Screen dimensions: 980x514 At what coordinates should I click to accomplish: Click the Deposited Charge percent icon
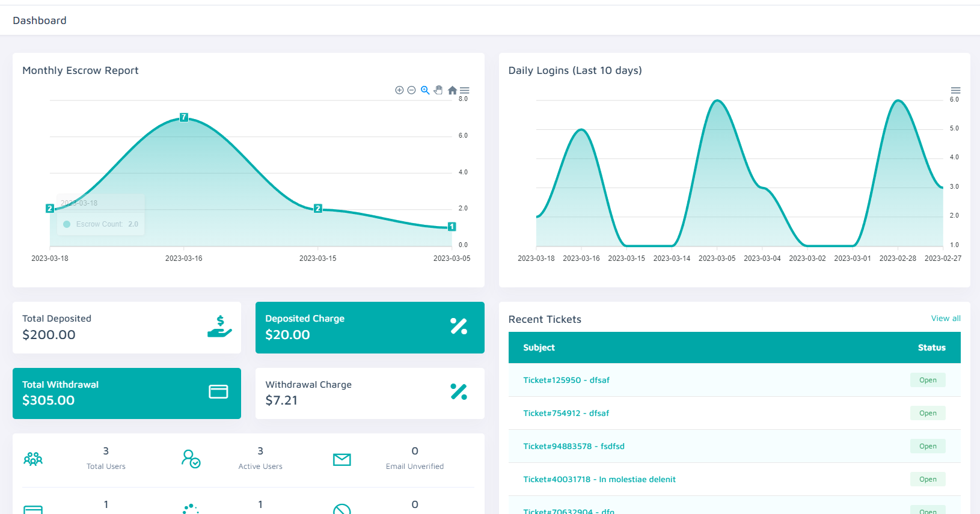click(459, 326)
